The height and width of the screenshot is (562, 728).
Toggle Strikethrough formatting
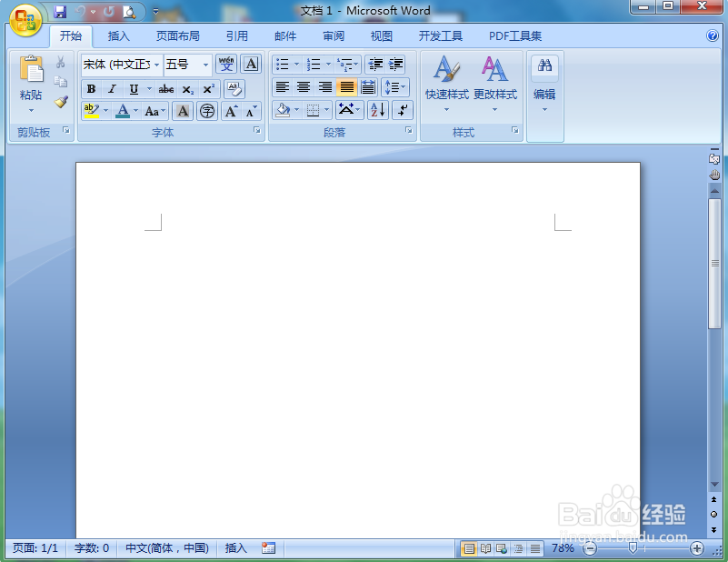[x=166, y=89]
